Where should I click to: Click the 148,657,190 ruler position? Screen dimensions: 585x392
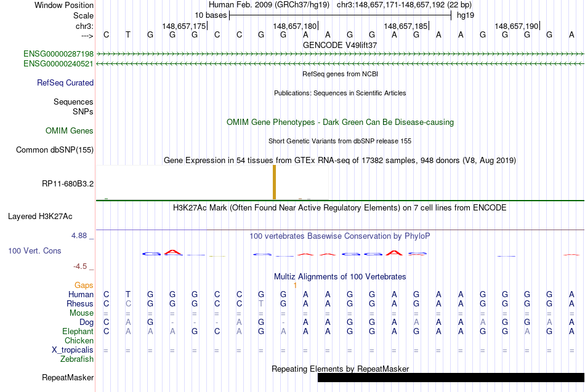click(x=517, y=26)
